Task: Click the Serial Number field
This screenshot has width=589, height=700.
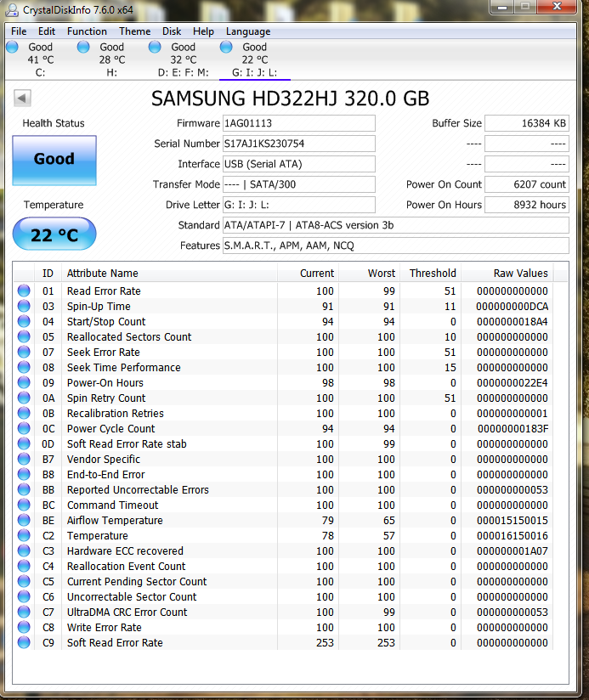Action: click(298, 144)
